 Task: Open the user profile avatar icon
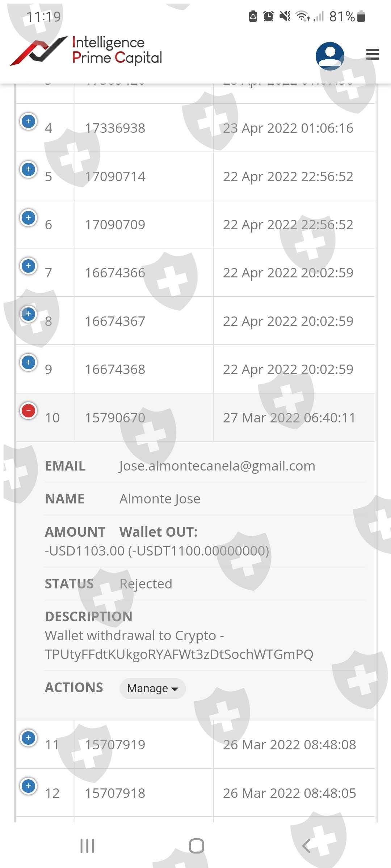point(329,56)
